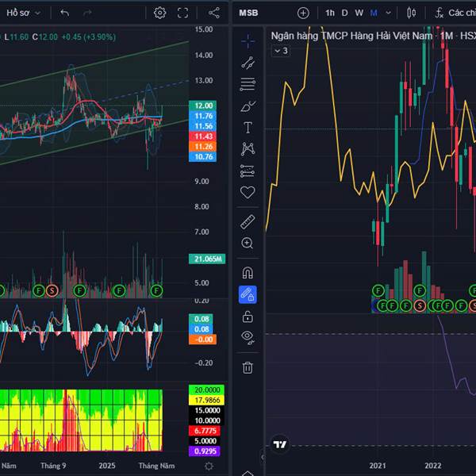Screen dimensions: 476x476
Task: Click the 17.9866 yellow indicator label
Action: point(207,400)
